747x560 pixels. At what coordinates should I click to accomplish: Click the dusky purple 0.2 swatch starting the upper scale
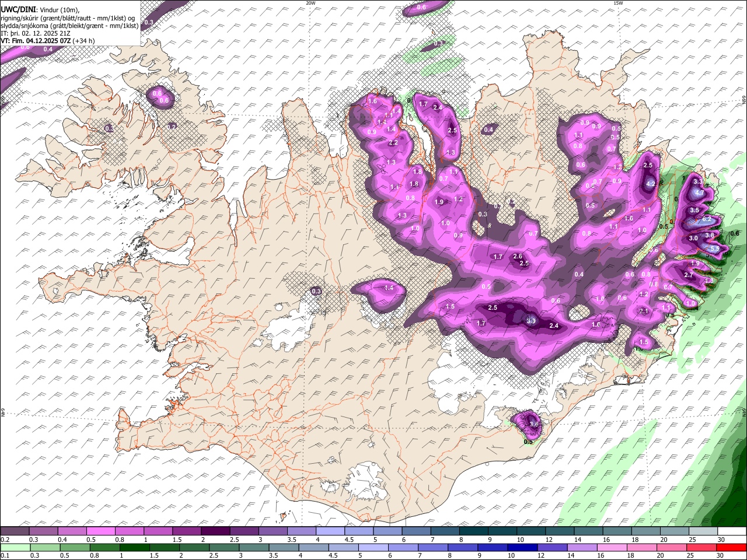(x=15, y=531)
